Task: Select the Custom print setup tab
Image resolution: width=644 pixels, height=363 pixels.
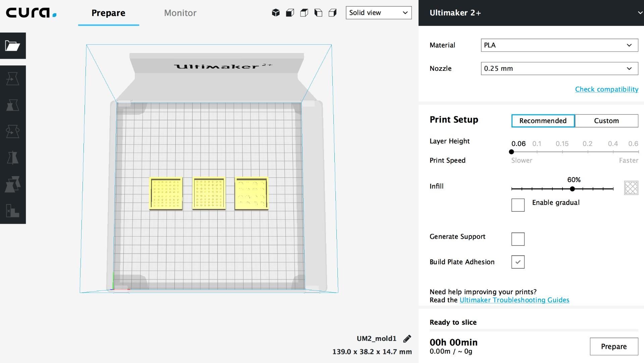Action: pyautogui.click(x=606, y=121)
